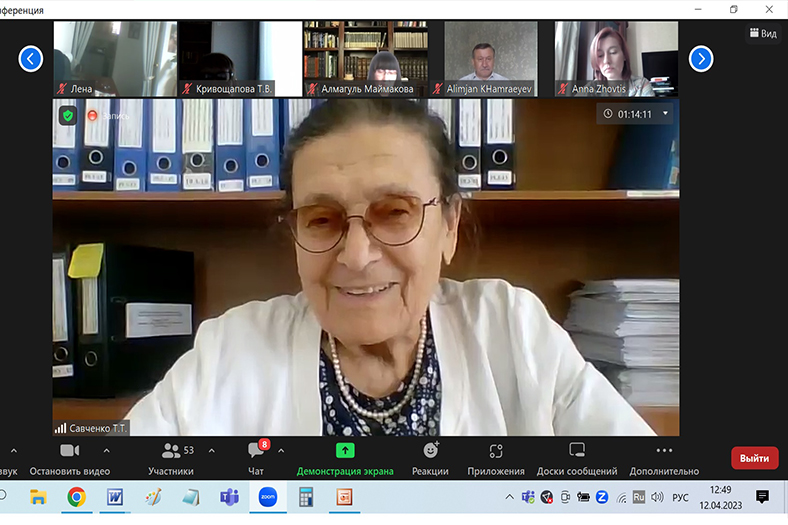Expand the arrow next to Participants

click(x=212, y=450)
